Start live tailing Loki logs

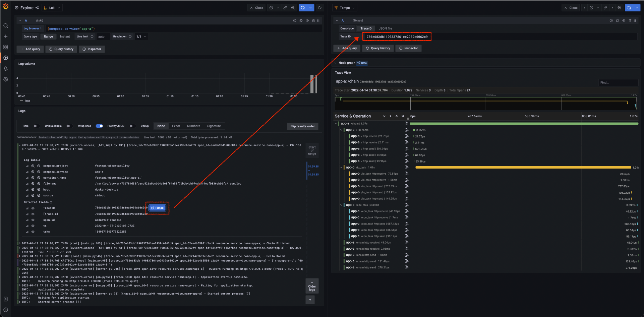pyautogui.click(x=320, y=8)
